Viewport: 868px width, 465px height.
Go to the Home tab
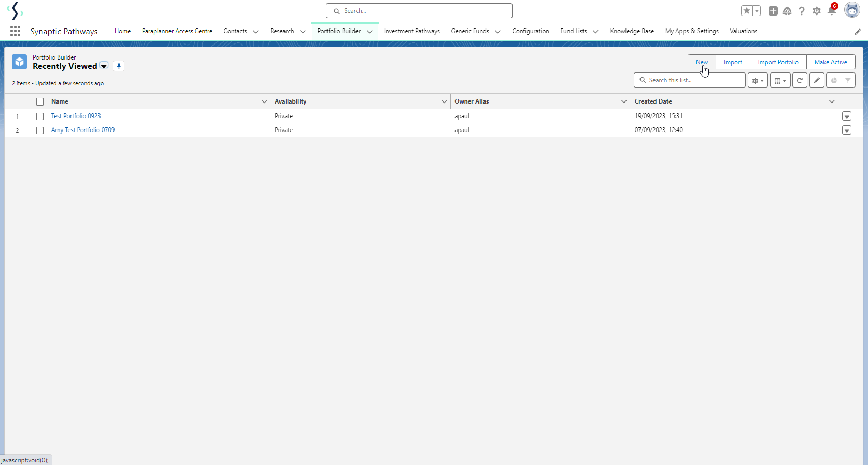click(x=122, y=31)
